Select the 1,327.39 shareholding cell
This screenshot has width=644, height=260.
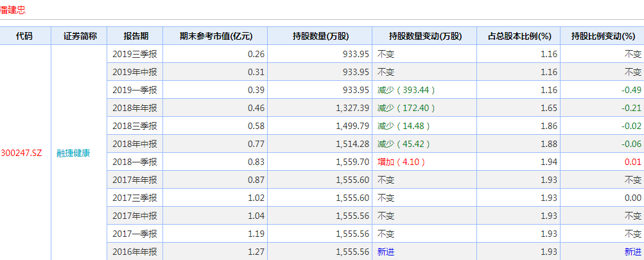pos(320,108)
